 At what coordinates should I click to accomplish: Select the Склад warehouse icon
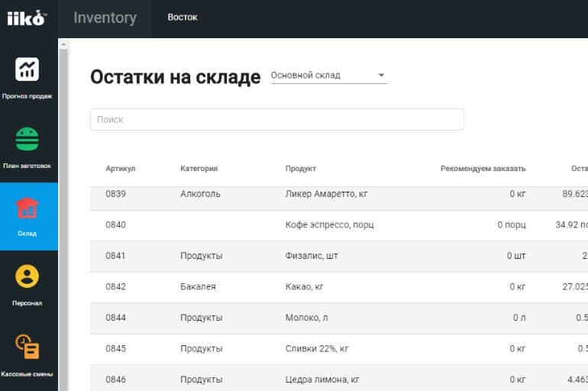click(27, 208)
